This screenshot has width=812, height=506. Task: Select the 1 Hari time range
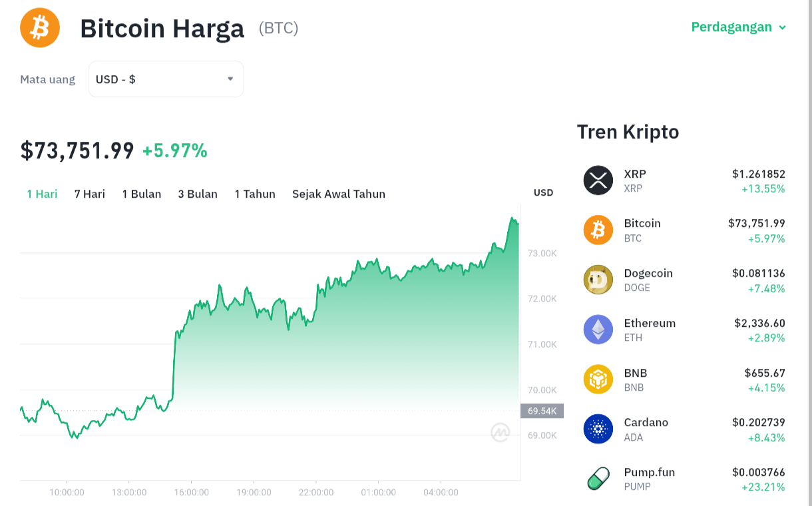(42, 194)
